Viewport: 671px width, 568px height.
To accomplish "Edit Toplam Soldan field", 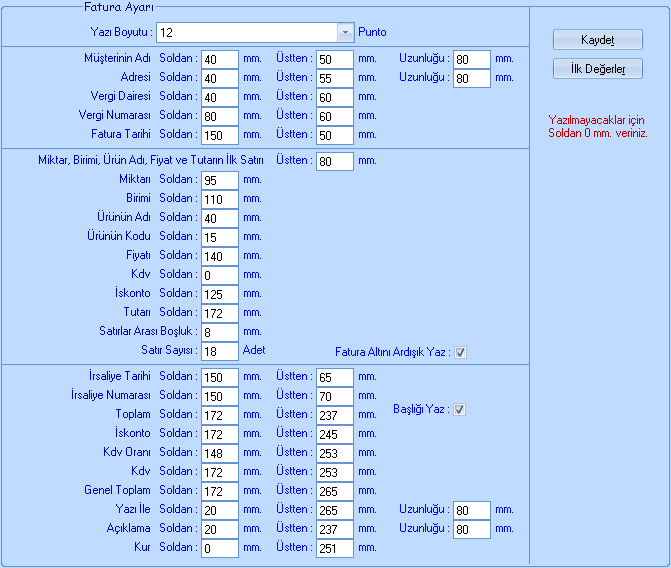I will click(x=220, y=415).
